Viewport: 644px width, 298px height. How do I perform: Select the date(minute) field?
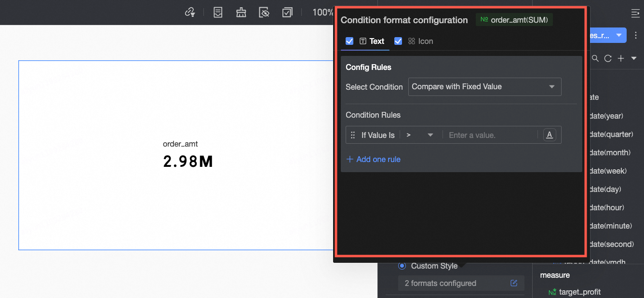coord(610,226)
